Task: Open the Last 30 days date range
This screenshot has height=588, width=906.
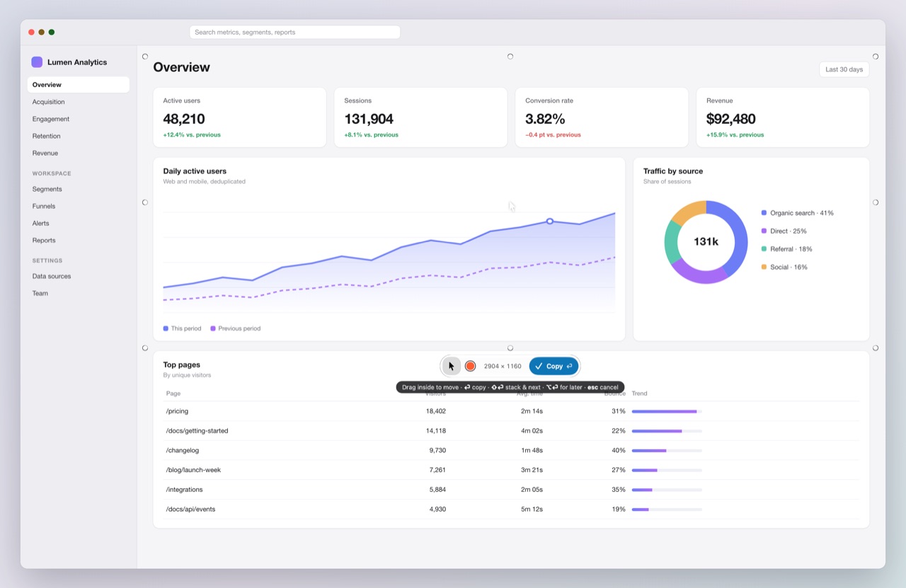Action: click(x=844, y=69)
